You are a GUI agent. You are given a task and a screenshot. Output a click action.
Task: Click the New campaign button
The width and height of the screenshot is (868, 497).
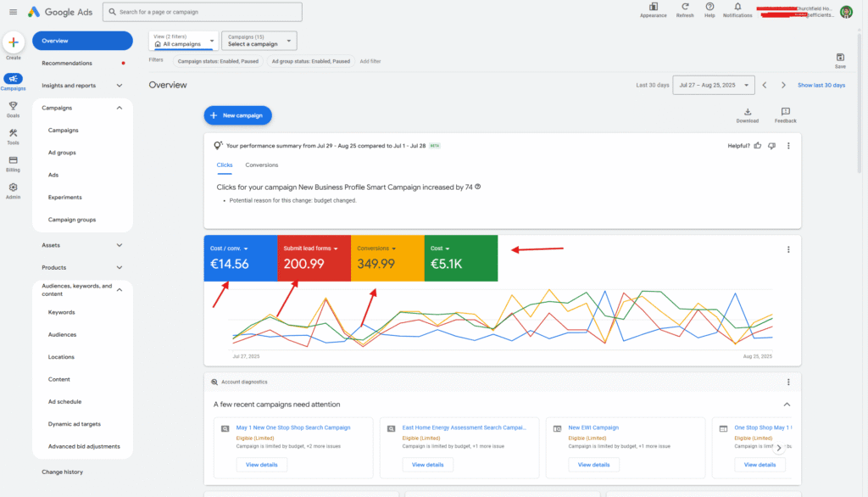[x=237, y=115]
